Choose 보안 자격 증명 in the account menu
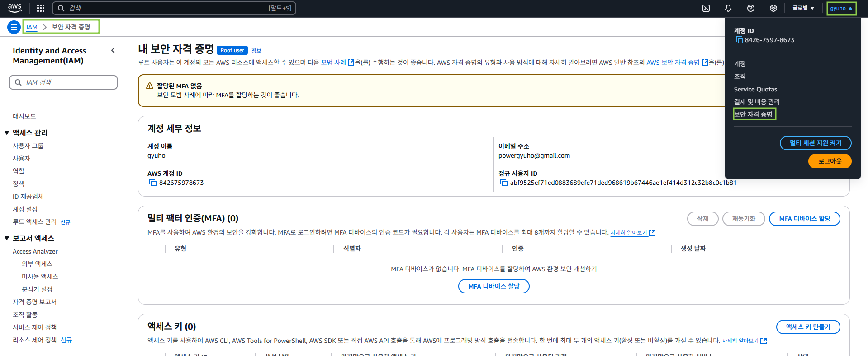 (754, 114)
